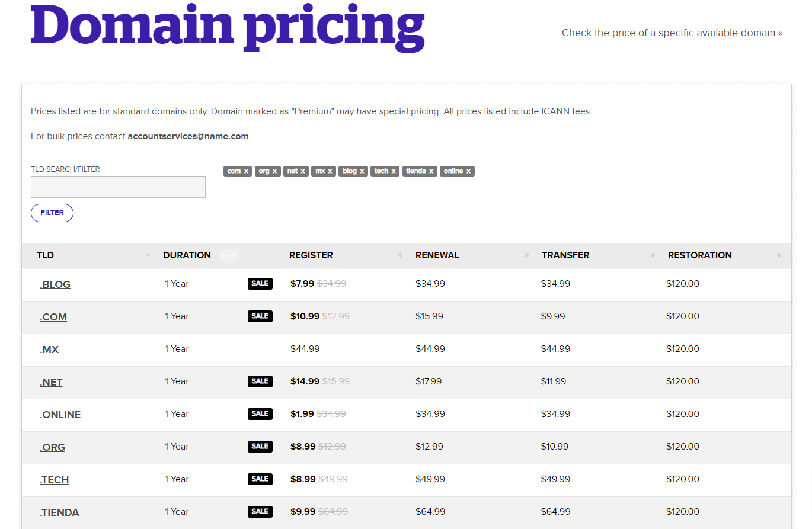Viewport: 812px width, 529px height.
Task: Remove the online filter tag
Action: click(468, 171)
